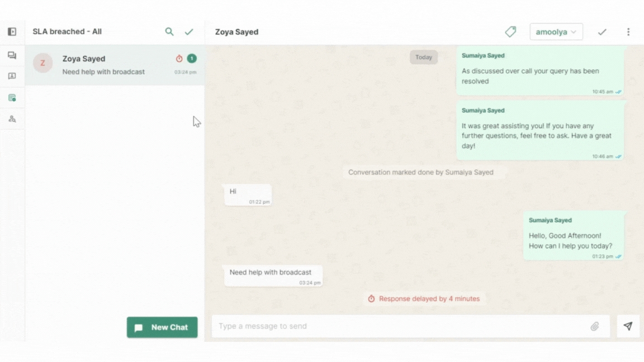644x362 pixels.
Task: Click the red SLA timer icon
Action: pos(179,59)
